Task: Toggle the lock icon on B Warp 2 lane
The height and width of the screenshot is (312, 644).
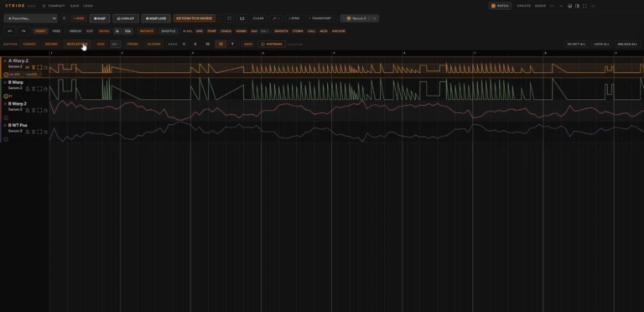Action: [45, 110]
